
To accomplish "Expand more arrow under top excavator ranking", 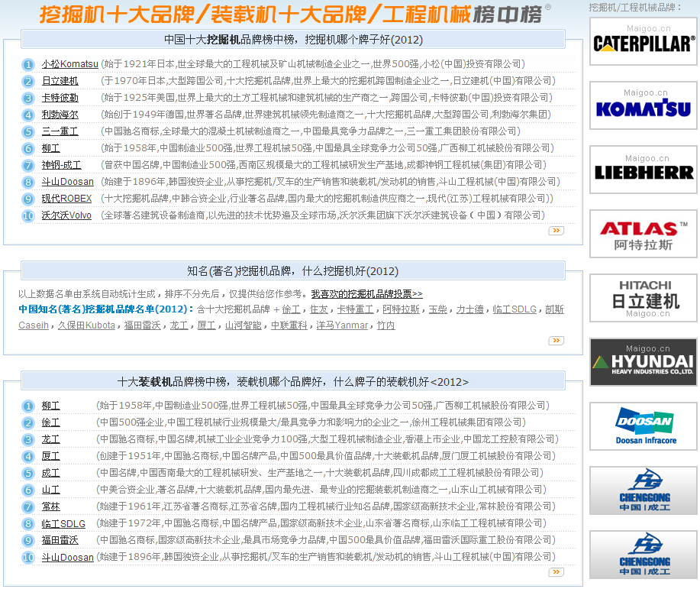I will pos(556,230).
